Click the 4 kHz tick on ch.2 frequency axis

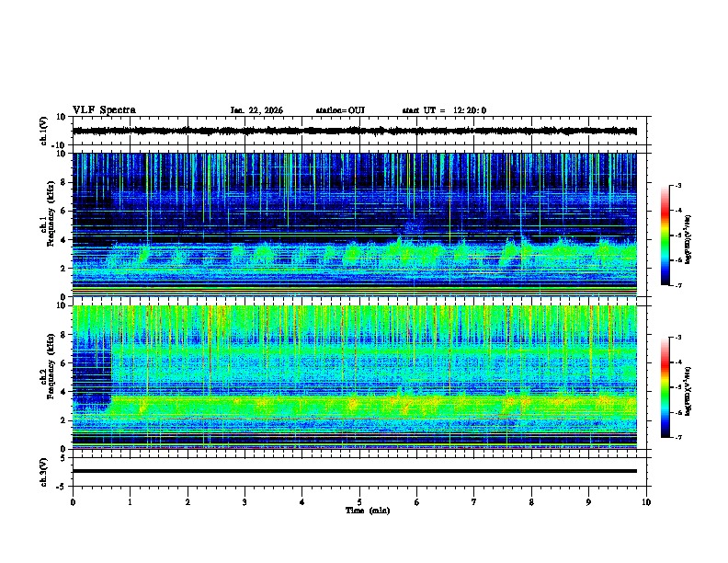(63, 392)
